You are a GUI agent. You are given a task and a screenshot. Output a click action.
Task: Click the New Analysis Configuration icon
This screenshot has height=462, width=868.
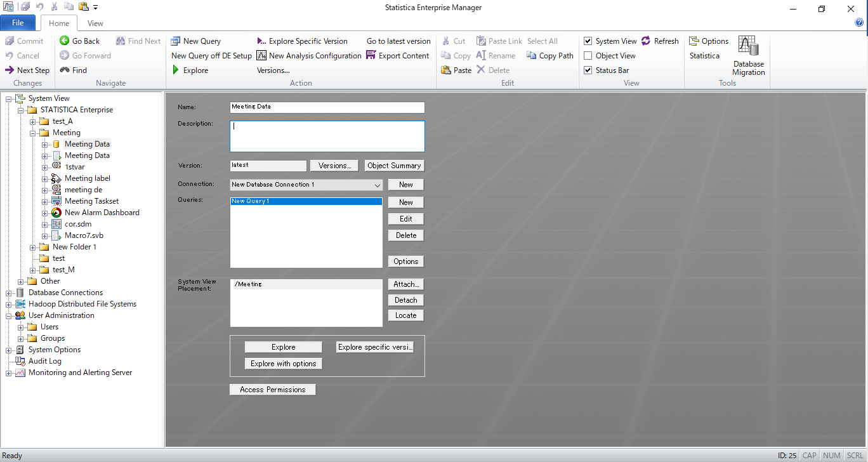click(261, 55)
